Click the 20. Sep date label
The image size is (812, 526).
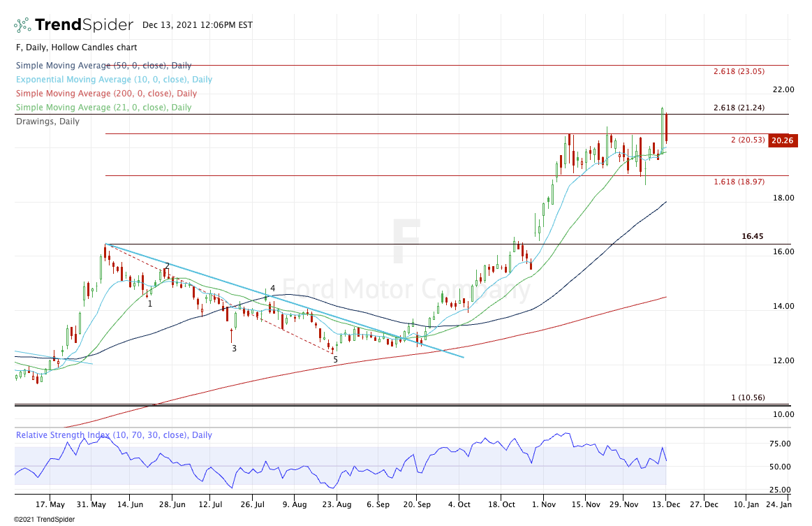pyautogui.click(x=417, y=505)
